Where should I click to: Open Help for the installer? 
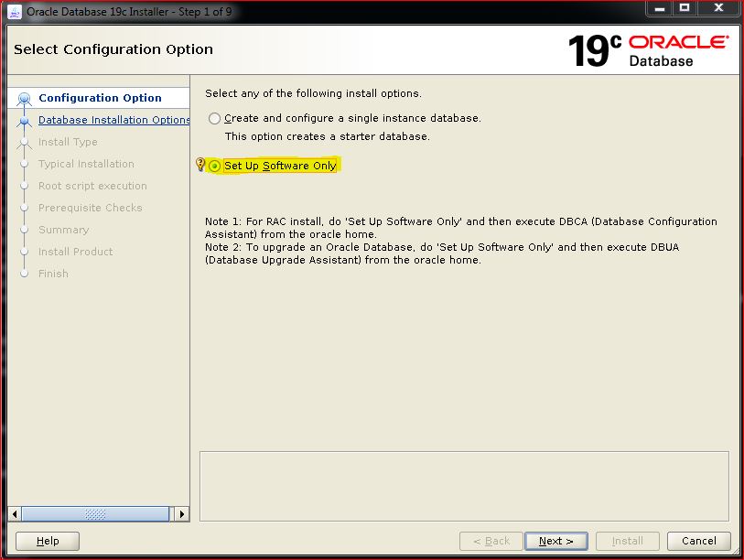[x=48, y=541]
